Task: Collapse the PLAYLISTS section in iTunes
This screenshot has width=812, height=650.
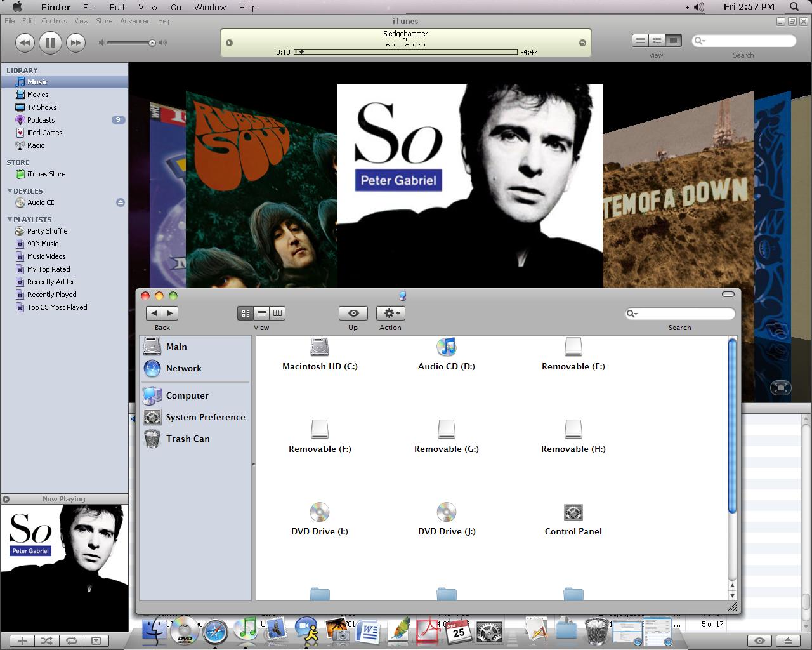Action: pyautogui.click(x=10, y=219)
